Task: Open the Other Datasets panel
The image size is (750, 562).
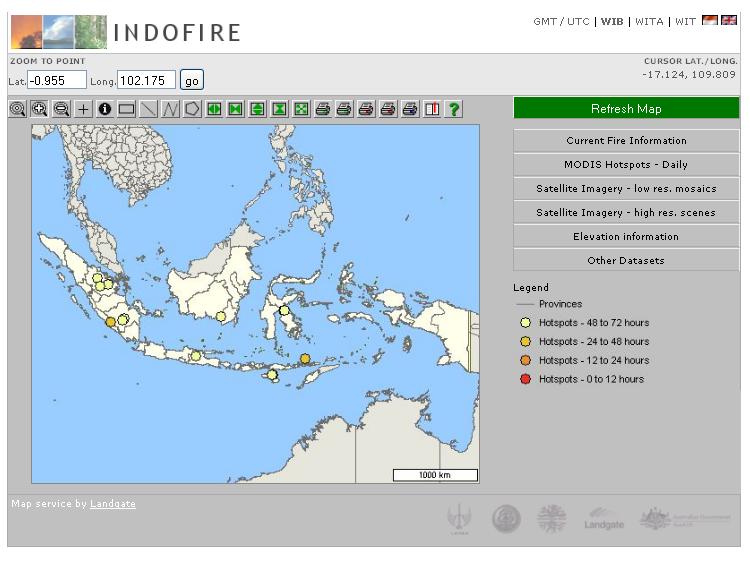Action: [x=626, y=261]
